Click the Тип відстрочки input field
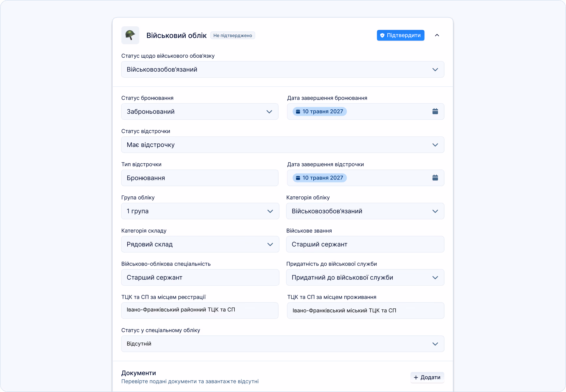 tap(200, 178)
